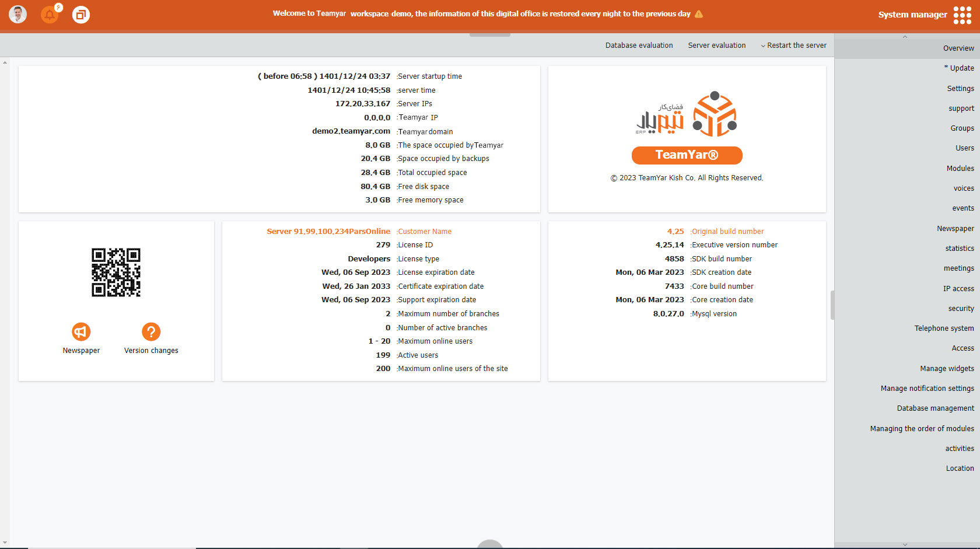Open the notifications bell icon

[50, 15]
